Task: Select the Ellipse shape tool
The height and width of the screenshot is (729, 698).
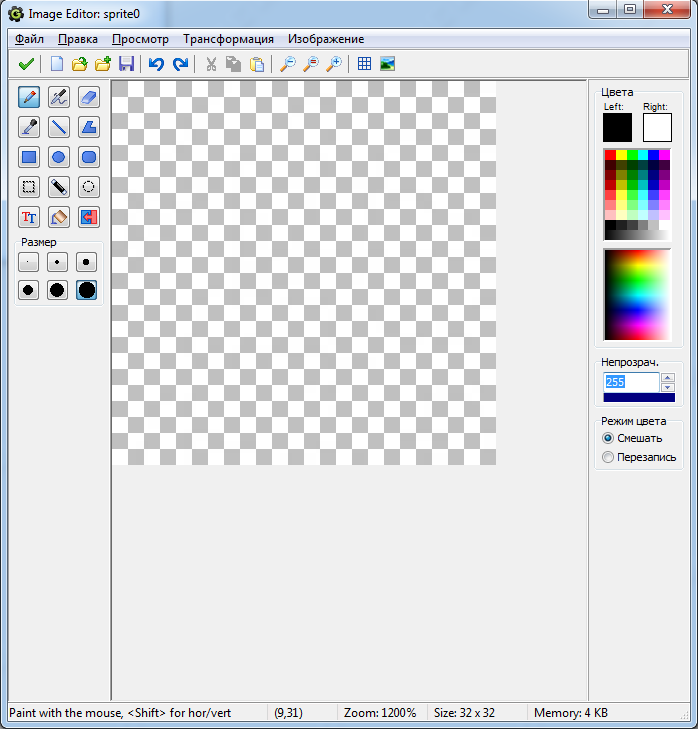Action: click(59, 157)
